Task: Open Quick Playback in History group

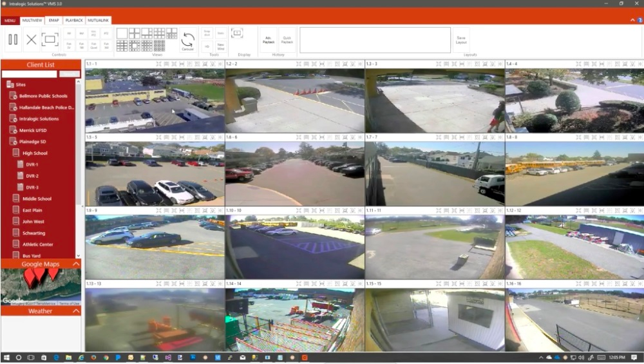Action: tap(287, 40)
